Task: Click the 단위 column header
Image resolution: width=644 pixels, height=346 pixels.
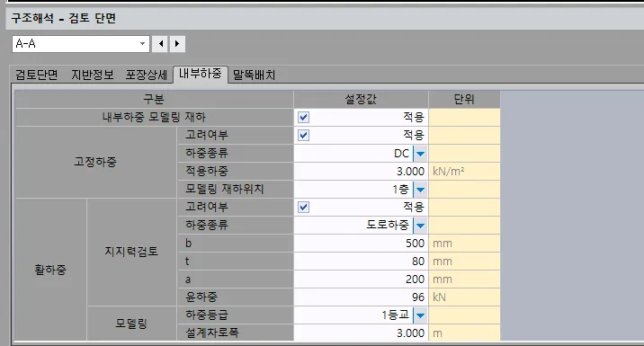Action: [464, 100]
